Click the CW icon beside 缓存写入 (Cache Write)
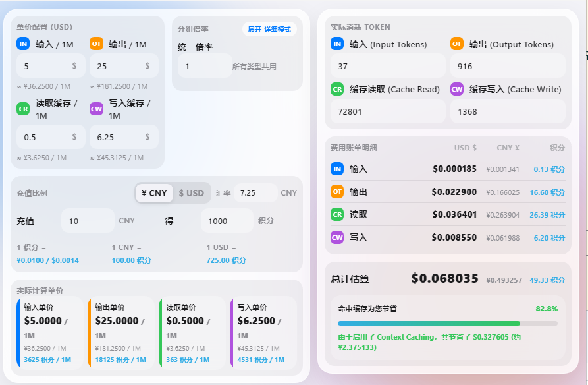This screenshot has height=385, width=588. pyautogui.click(x=457, y=89)
